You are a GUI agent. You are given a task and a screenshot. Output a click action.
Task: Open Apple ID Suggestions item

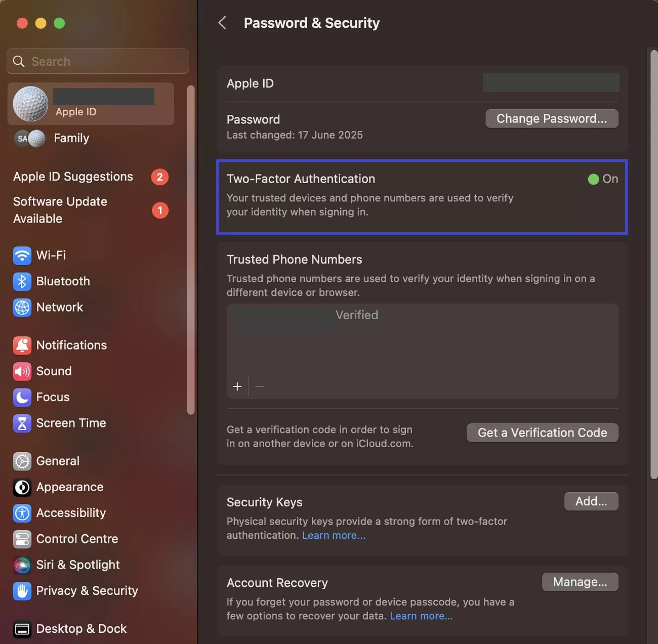click(x=73, y=177)
